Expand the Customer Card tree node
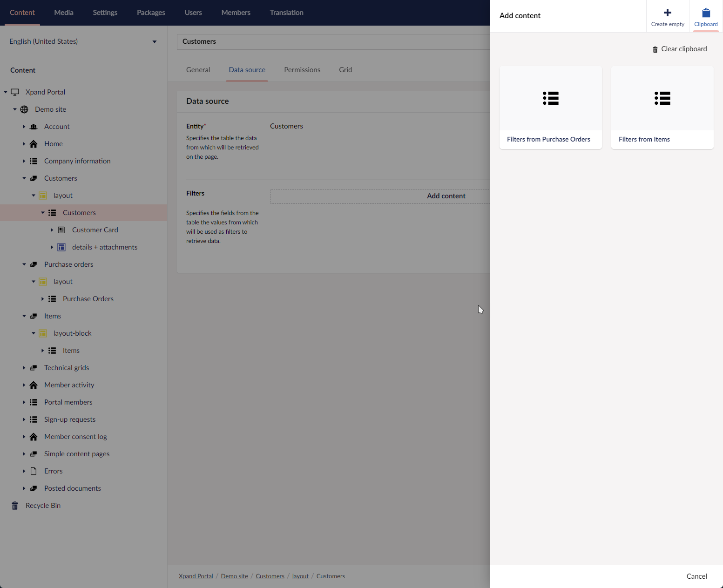The width and height of the screenshot is (723, 588). coord(52,230)
